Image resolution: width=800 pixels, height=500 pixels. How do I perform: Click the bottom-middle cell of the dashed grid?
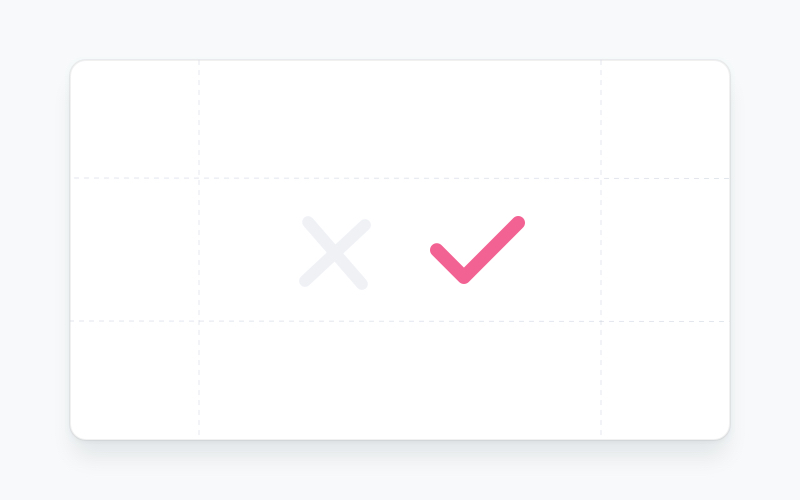coord(400,380)
